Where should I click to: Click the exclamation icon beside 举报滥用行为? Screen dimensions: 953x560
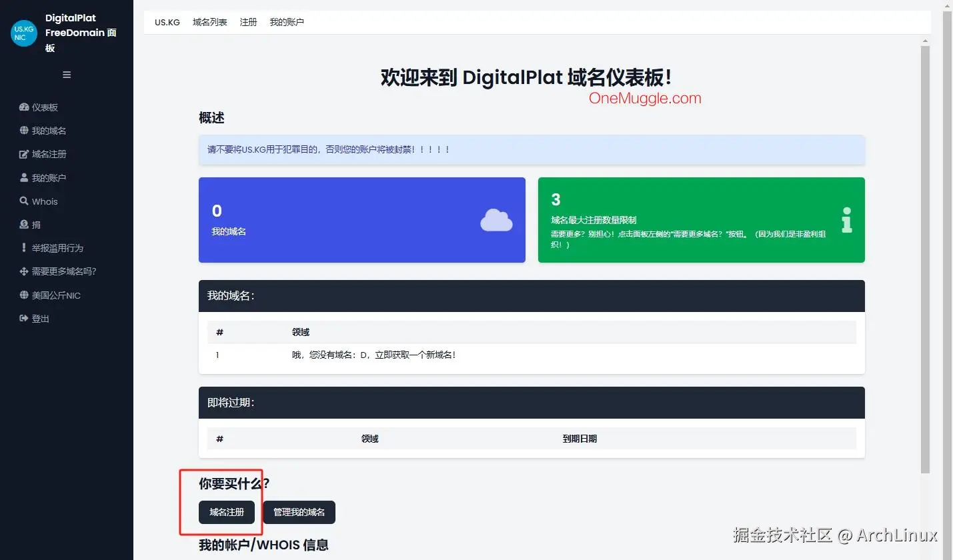click(24, 248)
